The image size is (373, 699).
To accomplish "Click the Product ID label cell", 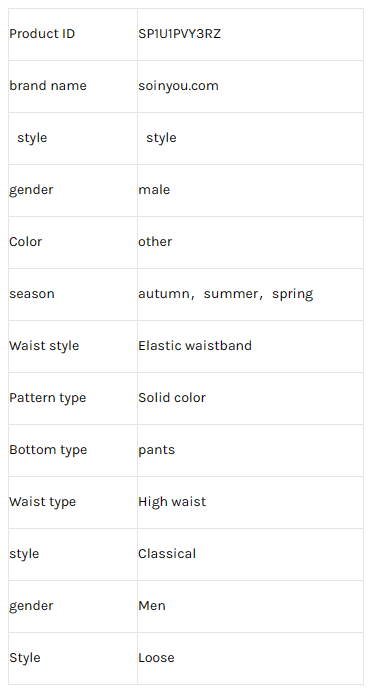I will (x=73, y=34).
